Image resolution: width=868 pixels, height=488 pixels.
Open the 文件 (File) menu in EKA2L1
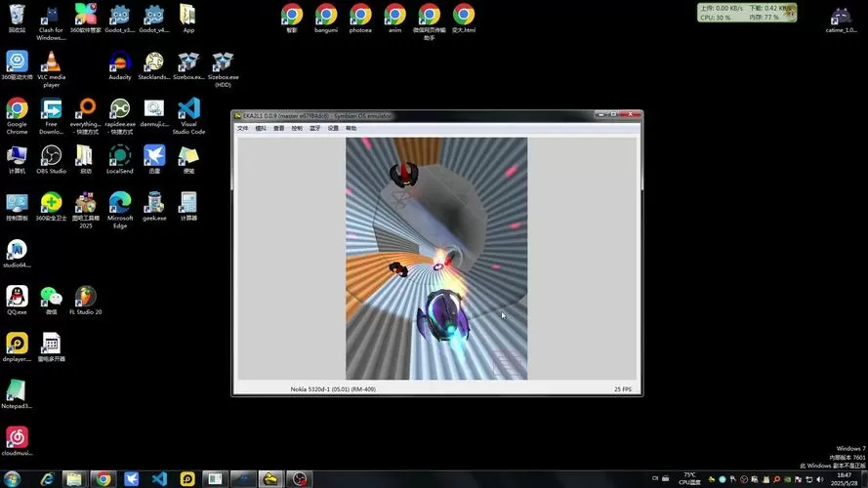(242, 129)
